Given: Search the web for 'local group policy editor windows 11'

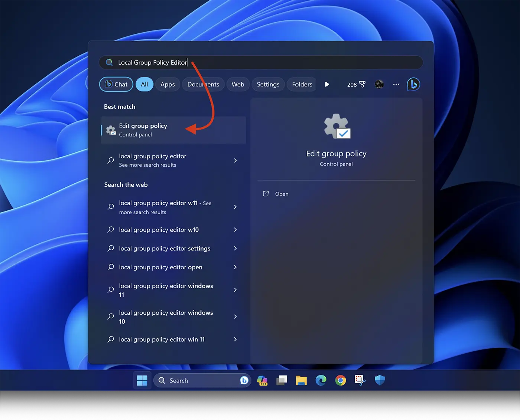Looking at the screenshot, I should [x=173, y=290].
